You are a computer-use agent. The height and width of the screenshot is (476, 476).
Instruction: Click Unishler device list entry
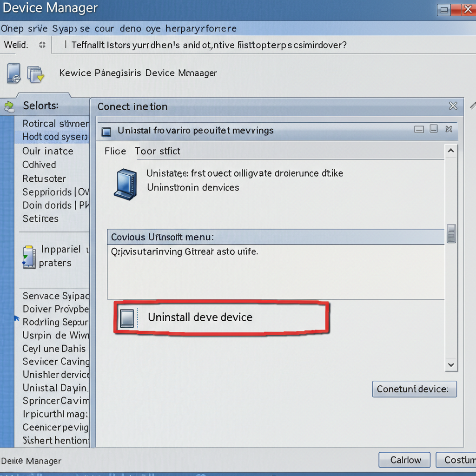pyautogui.click(x=56, y=375)
